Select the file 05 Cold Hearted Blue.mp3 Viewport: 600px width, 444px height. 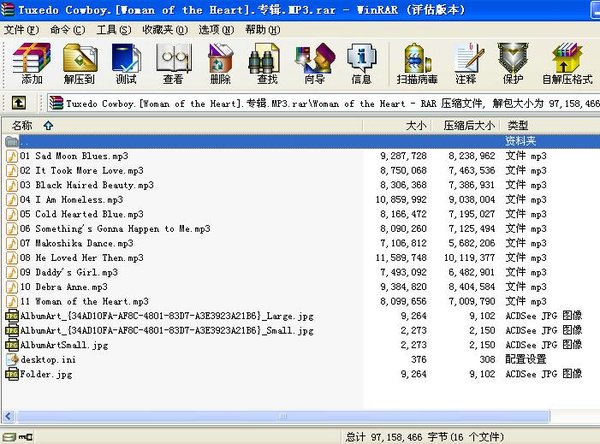coord(82,214)
